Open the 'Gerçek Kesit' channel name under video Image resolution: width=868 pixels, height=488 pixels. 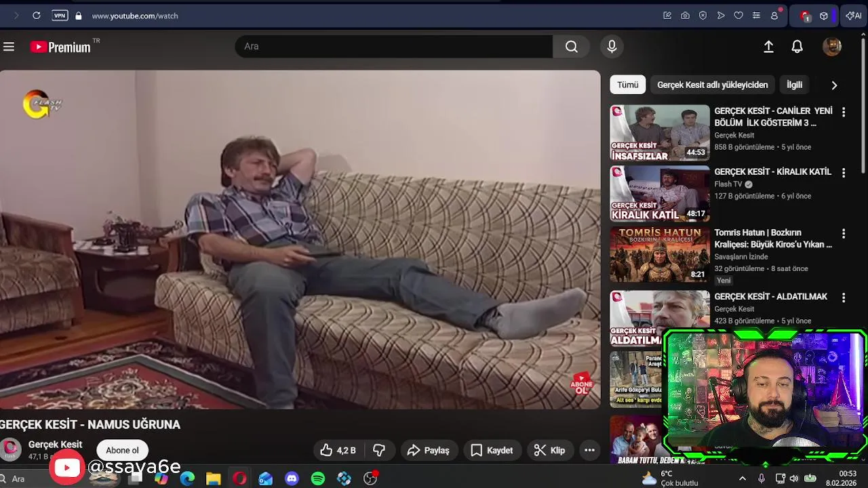point(55,445)
